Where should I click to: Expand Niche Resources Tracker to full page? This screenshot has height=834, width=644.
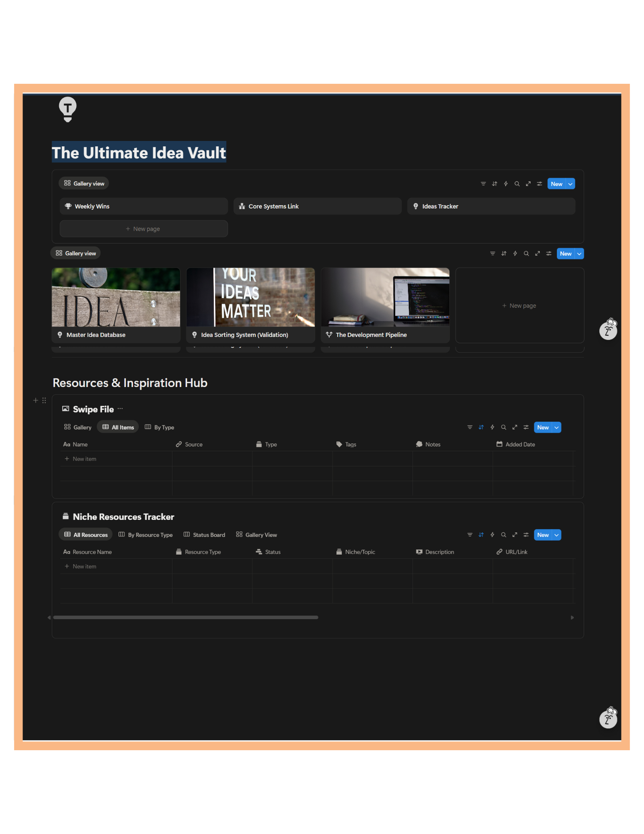[x=515, y=535]
